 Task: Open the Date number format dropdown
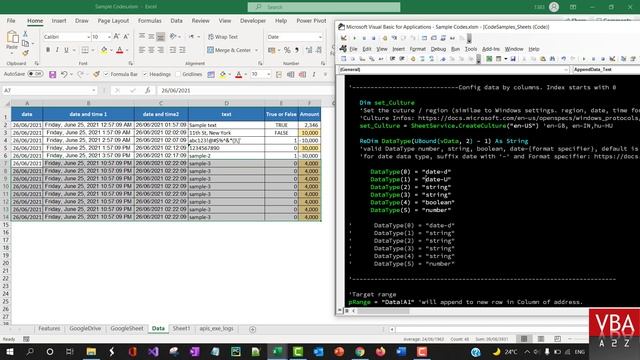[x=320, y=37]
